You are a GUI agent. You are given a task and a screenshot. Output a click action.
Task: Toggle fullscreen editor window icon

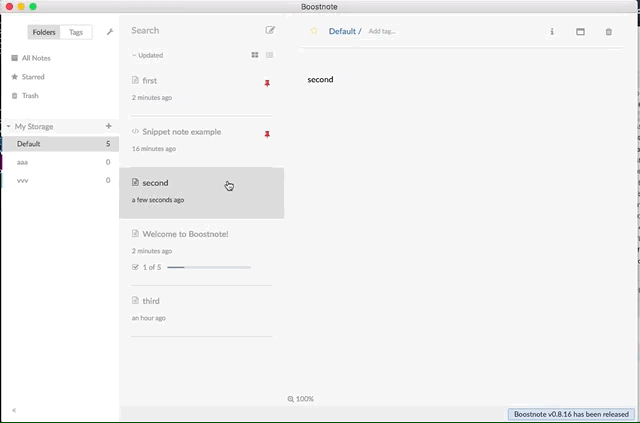coord(580,31)
